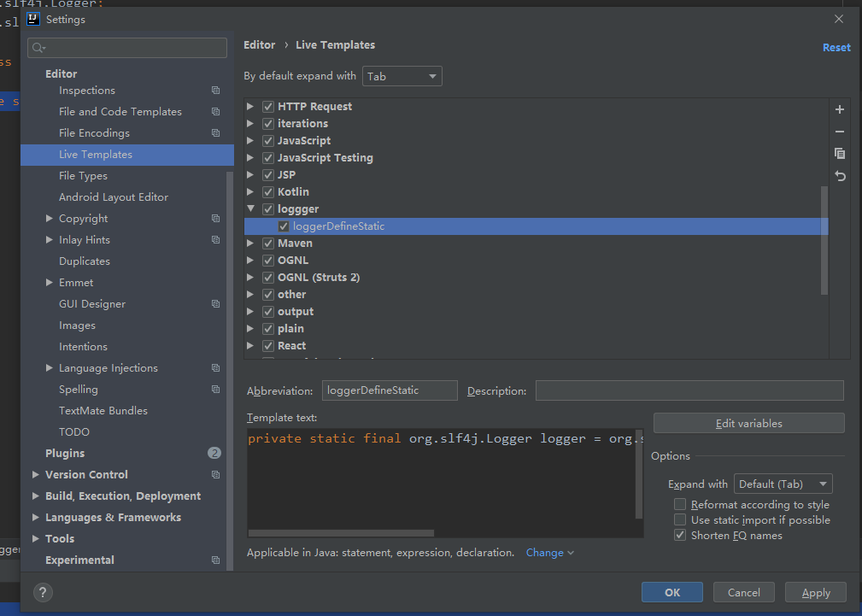The height and width of the screenshot is (616, 862).
Task: Toggle the Maven group checkbox
Action: click(x=268, y=243)
